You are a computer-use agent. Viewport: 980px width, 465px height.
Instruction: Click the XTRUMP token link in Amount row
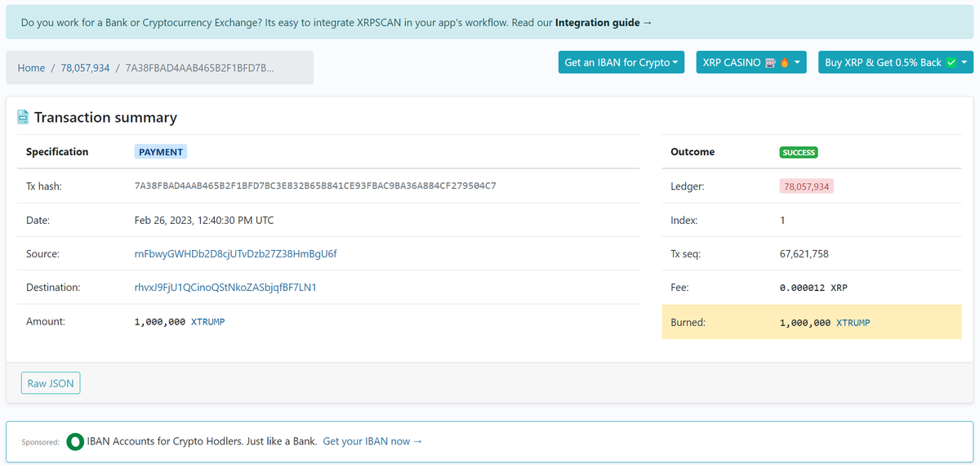click(x=207, y=322)
